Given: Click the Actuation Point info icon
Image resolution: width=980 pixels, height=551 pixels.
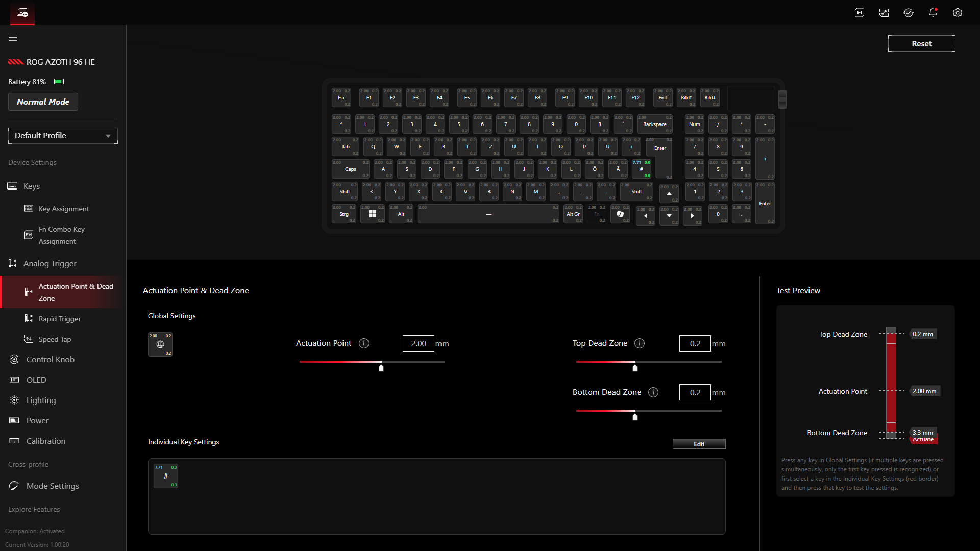Looking at the screenshot, I should 364,343.
